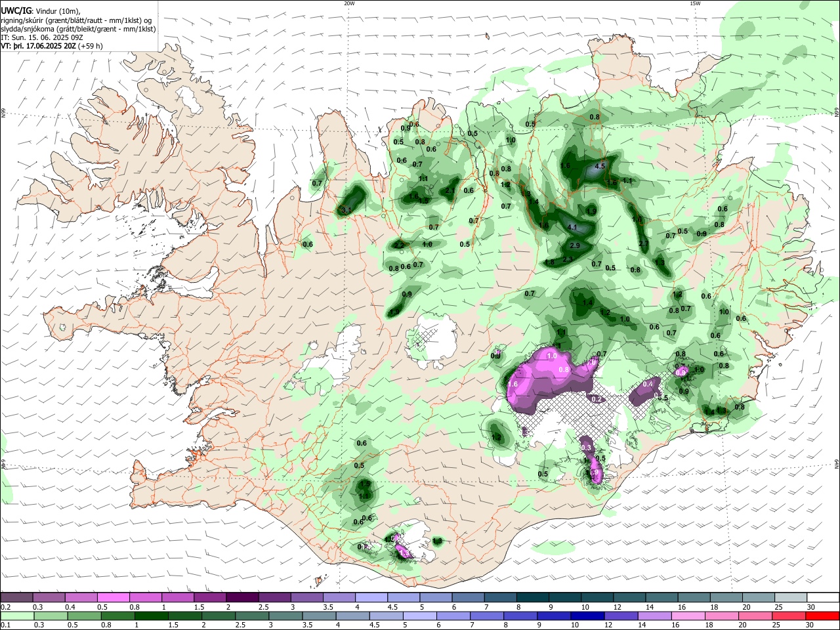Click the 'rigning/skúrir' legend description line
Image resolution: width=840 pixels, height=630 pixels.
[76, 20]
